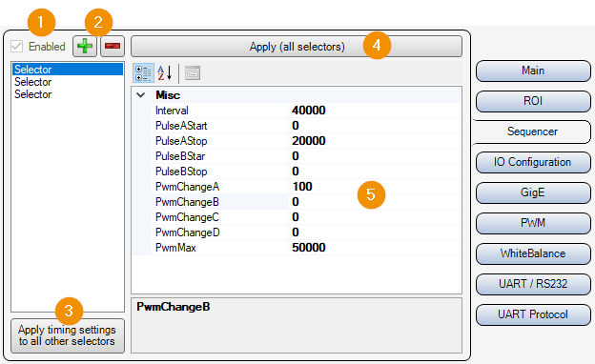Collapse the Misc category
Screen dimensions: 595x364
[141, 95]
